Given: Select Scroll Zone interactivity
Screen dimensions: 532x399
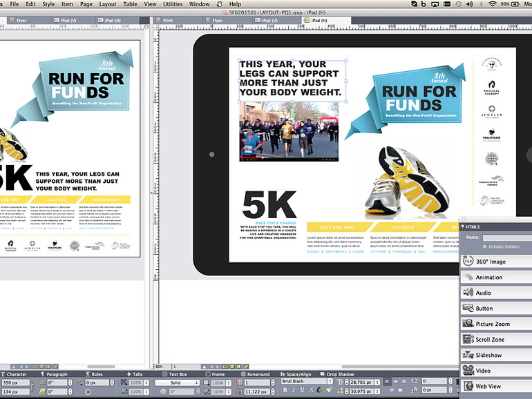Looking at the screenshot, I should (496, 340).
